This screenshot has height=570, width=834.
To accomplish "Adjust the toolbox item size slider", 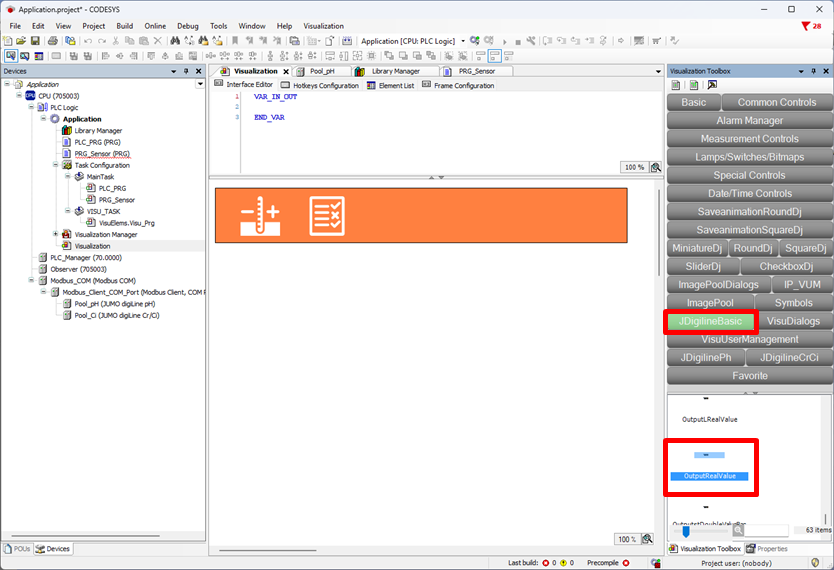I will [686, 531].
